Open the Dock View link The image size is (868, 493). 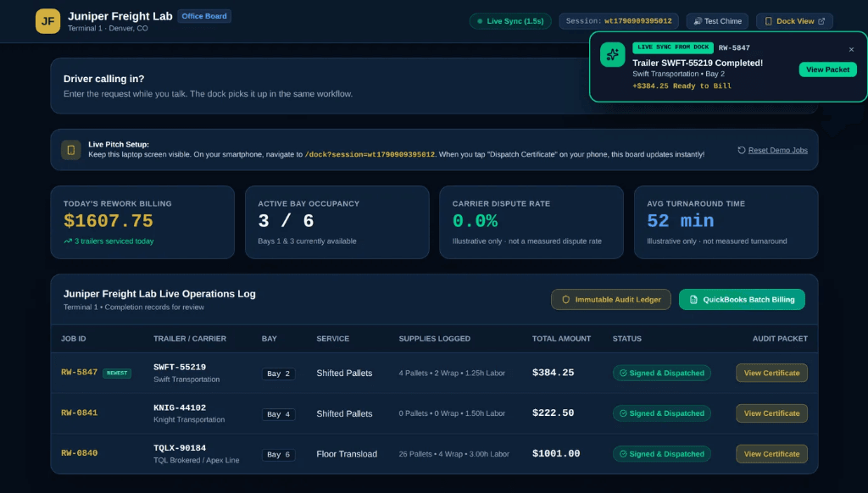click(x=794, y=21)
